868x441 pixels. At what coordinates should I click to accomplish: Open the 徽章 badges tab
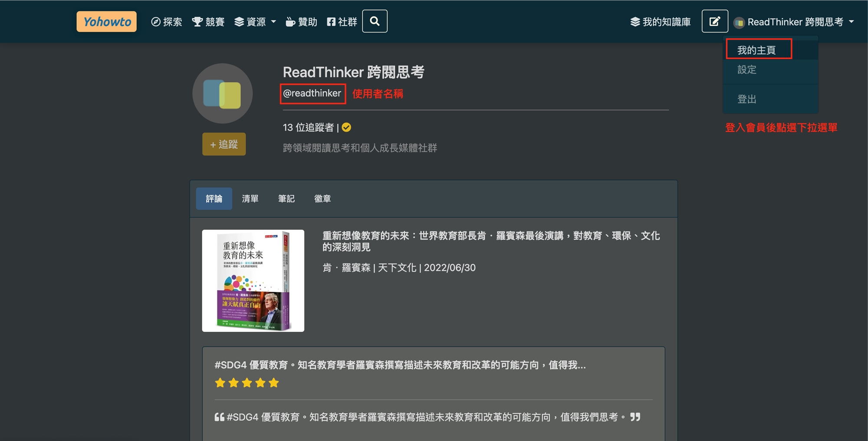322,199
